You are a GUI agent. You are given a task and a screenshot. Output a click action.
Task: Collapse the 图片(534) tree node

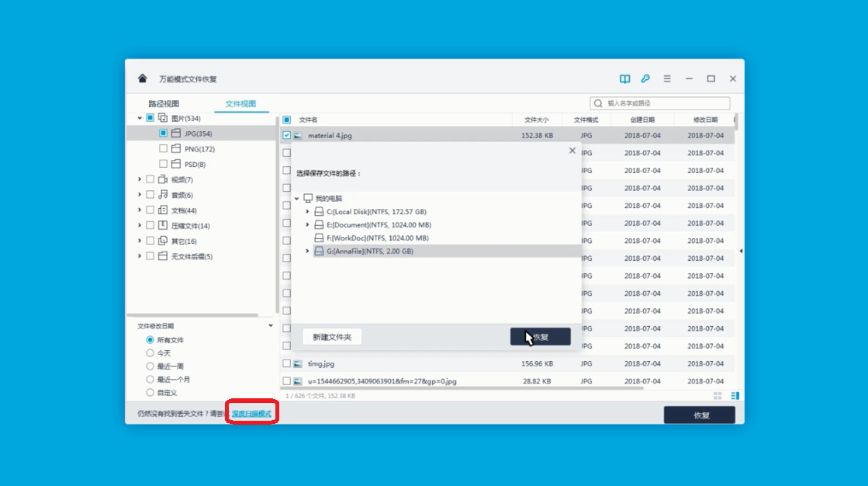pyautogui.click(x=140, y=118)
